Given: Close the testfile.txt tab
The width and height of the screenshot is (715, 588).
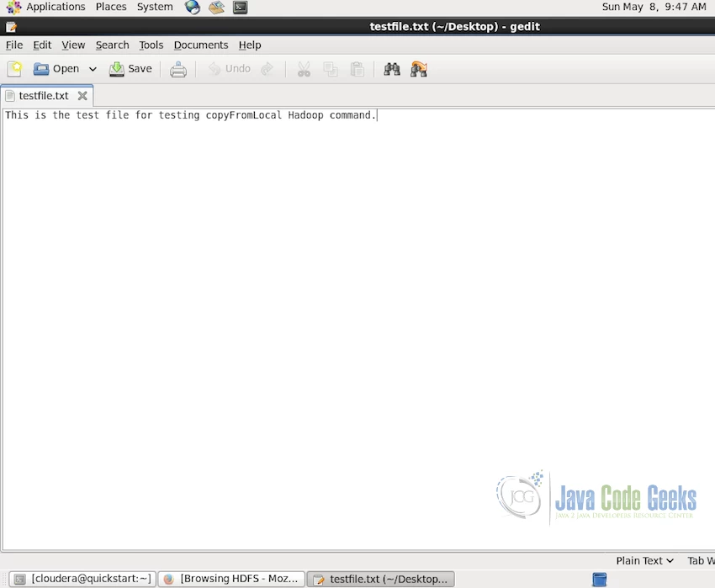Looking at the screenshot, I should point(82,96).
